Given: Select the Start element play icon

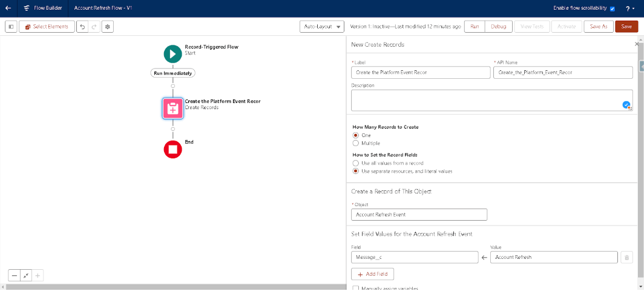Looking at the screenshot, I should click(172, 54).
